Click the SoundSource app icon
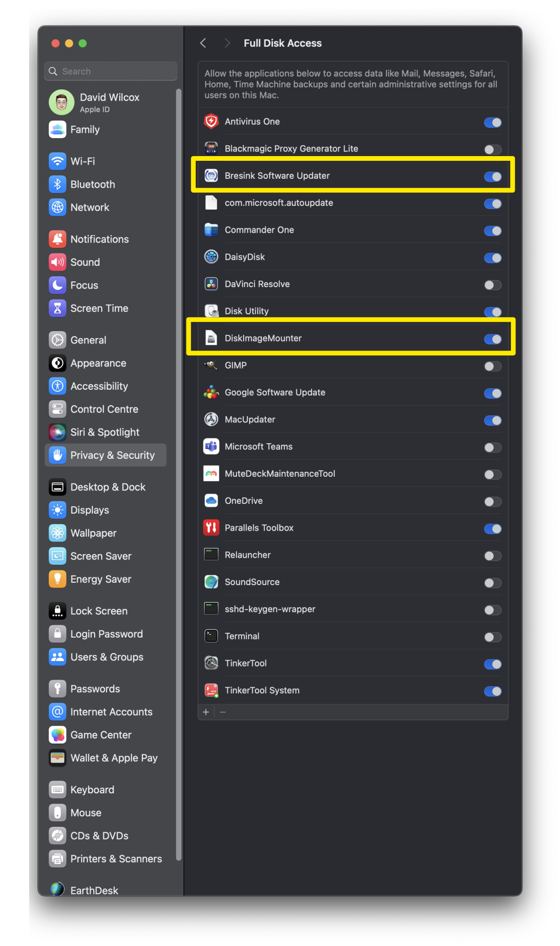 [x=211, y=582]
